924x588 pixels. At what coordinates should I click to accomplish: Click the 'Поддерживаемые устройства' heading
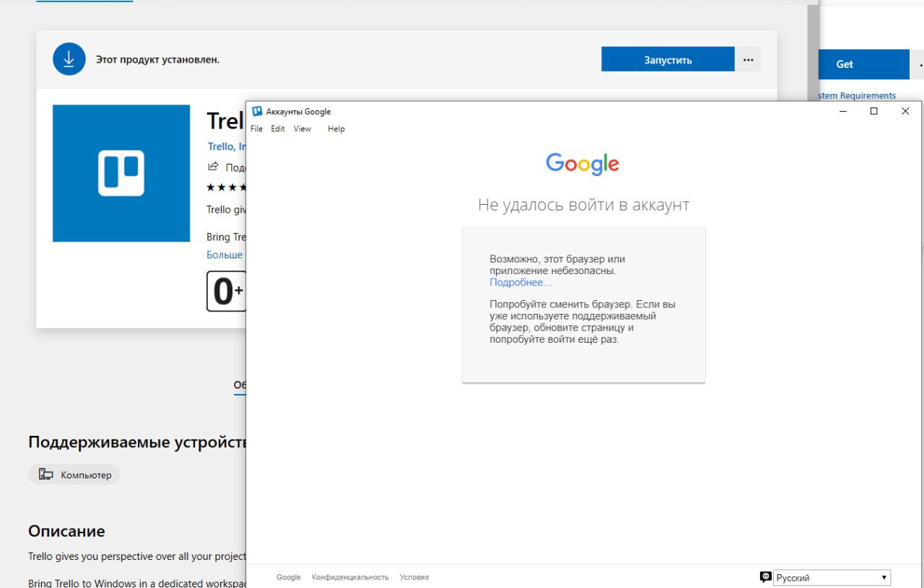137,442
